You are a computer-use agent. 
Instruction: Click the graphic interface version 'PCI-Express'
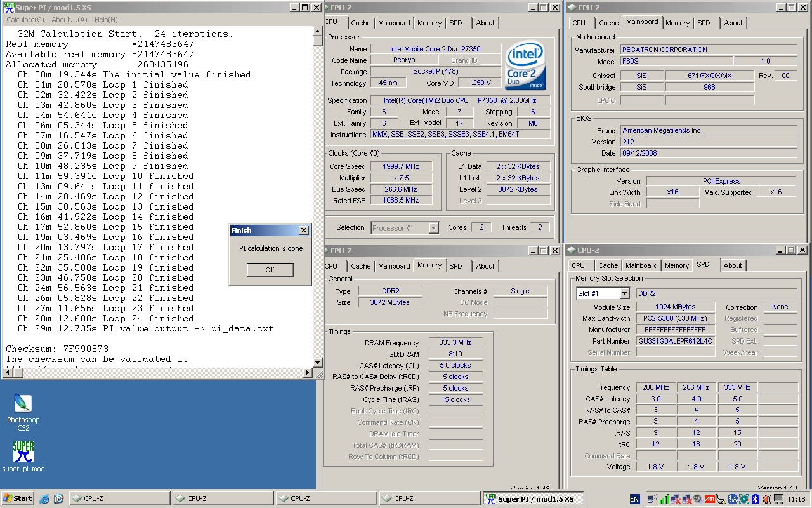[x=721, y=181]
